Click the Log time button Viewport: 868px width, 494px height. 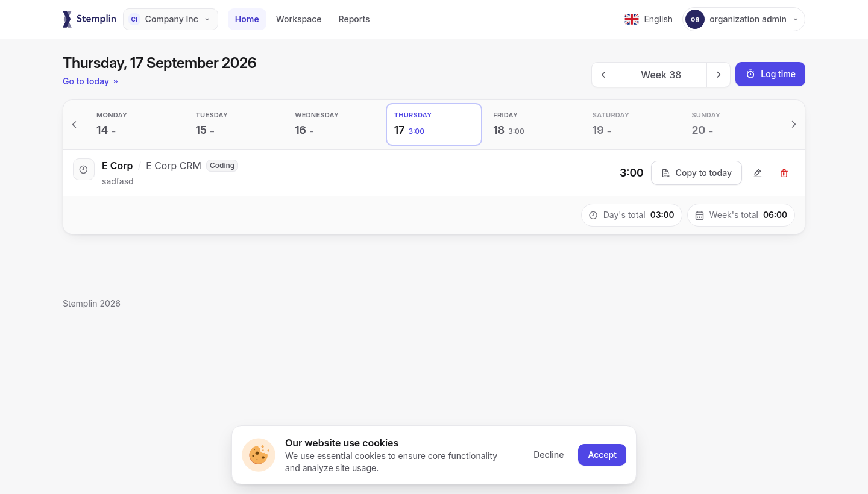click(x=770, y=74)
